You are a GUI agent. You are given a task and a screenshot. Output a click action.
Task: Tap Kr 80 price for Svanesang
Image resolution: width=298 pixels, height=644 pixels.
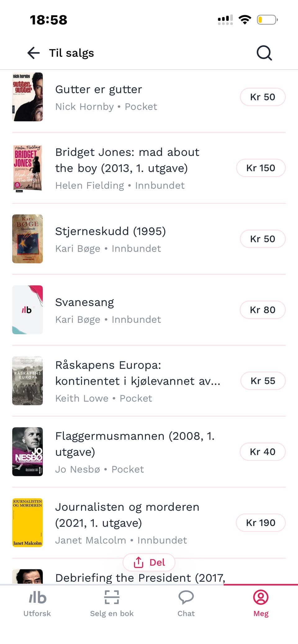point(263,310)
